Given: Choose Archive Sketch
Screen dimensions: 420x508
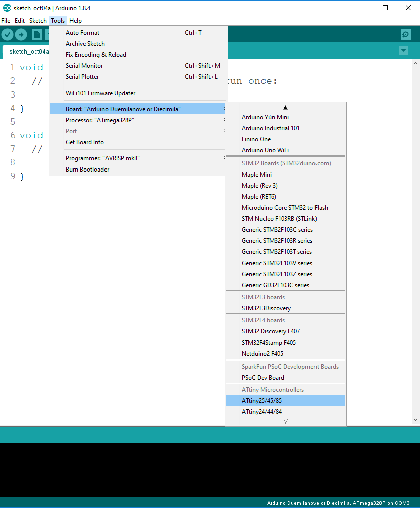Looking at the screenshot, I should coord(138,43).
